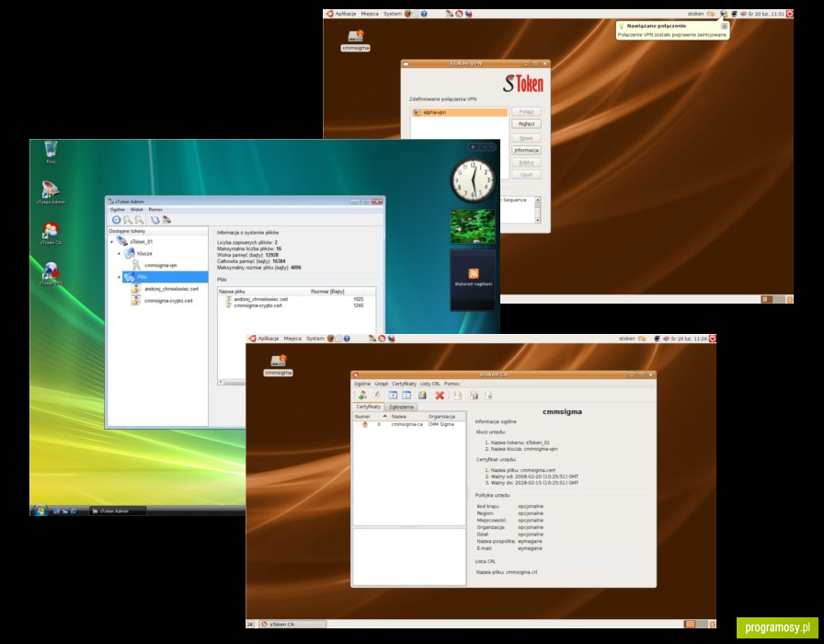Screen dimensions: 824x644
Task: Click the red power icon on the sToken VPN desktop panel
Action: click(x=789, y=14)
